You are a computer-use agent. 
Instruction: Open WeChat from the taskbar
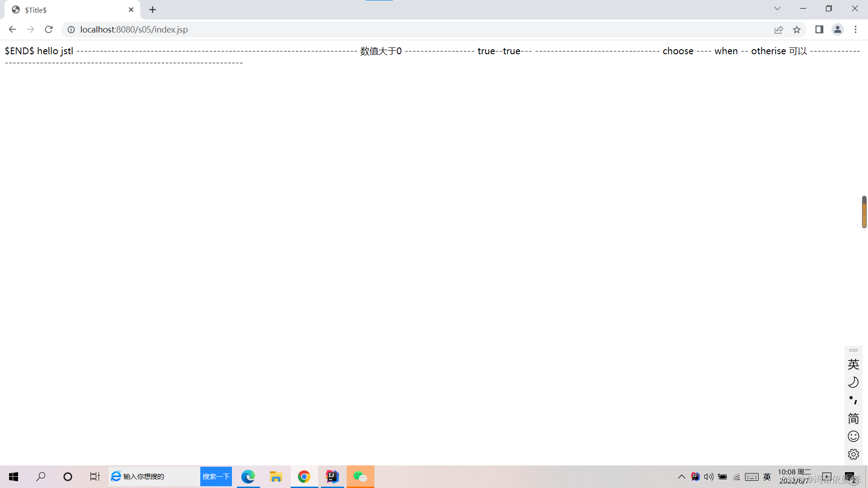(x=360, y=476)
